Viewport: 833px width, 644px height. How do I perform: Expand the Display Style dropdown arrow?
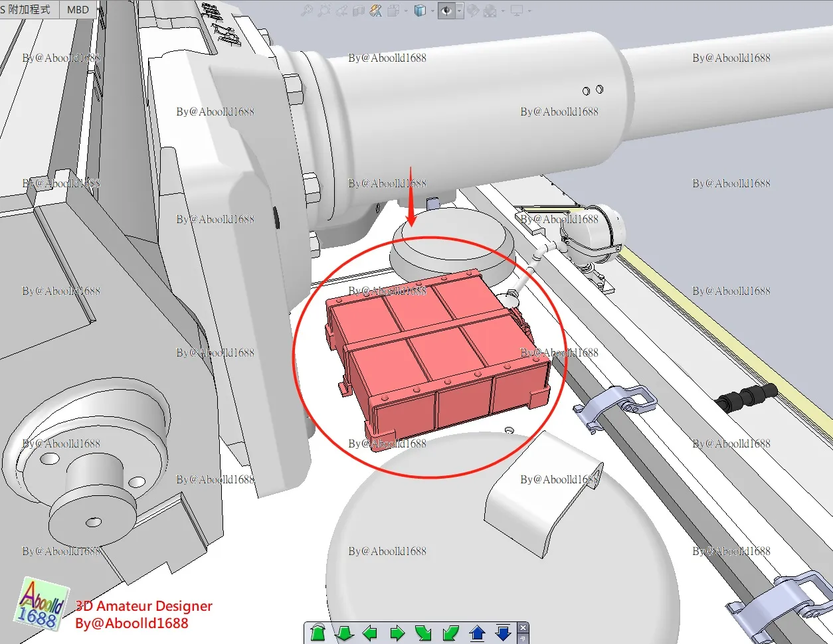coord(432,11)
